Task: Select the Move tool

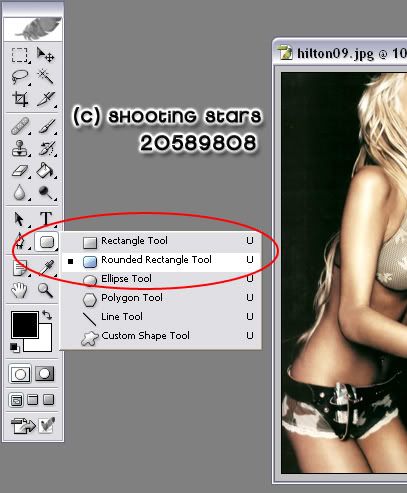Action: click(x=45, y=55)
